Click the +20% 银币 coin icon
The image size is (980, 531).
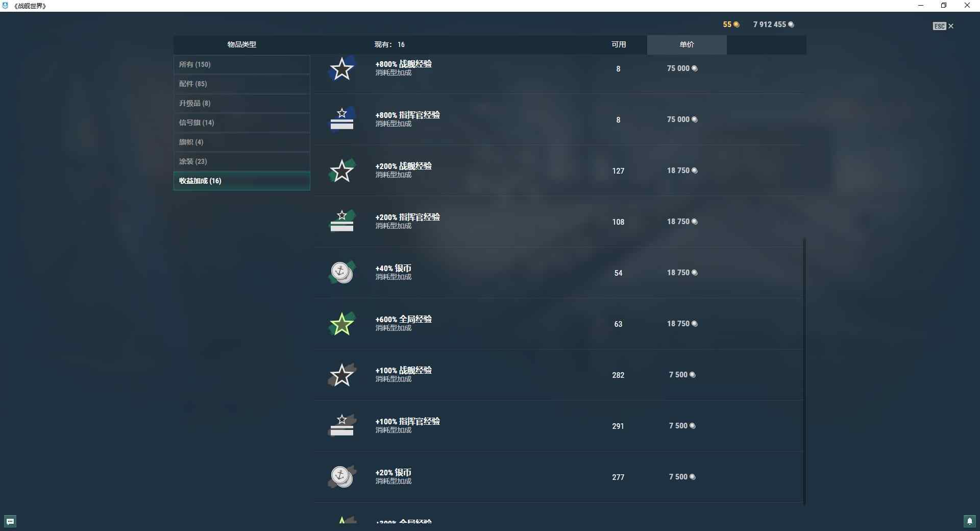pos(341,477)
